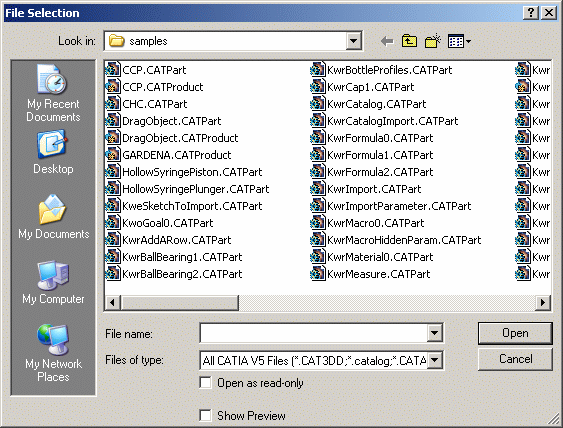
Task: Click the KwrCatalog.CATPart file icon
Action: click(318, 104)
